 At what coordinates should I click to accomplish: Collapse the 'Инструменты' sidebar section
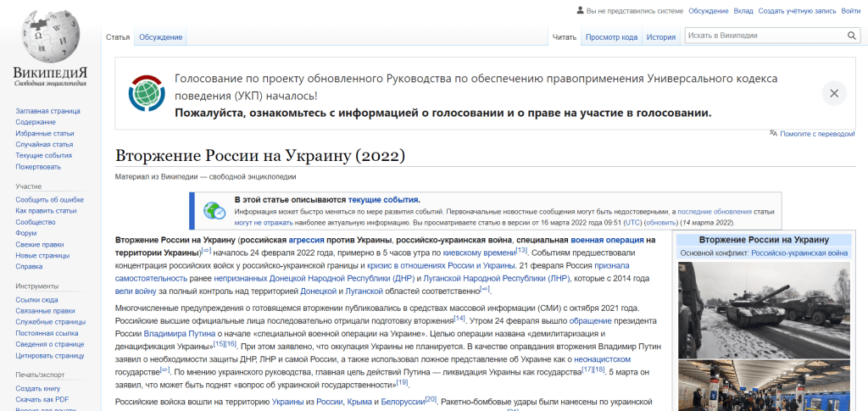click(x=37, y=286)
